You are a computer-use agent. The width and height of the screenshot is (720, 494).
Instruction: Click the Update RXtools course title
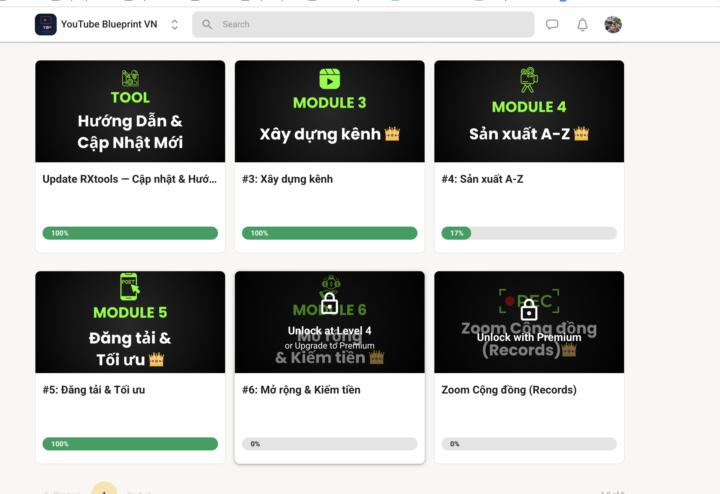[129, 179]
